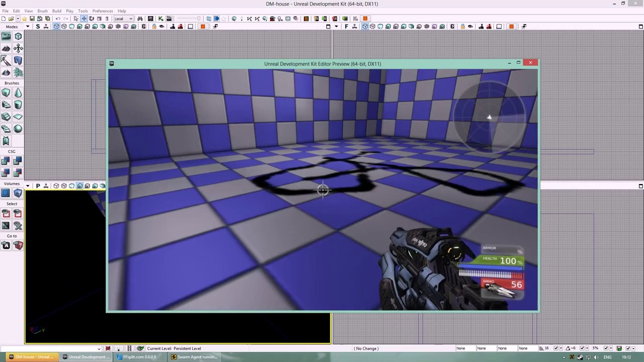
Task: Toggle the scale grid snapping checkbox
Action: pos(605,348)
